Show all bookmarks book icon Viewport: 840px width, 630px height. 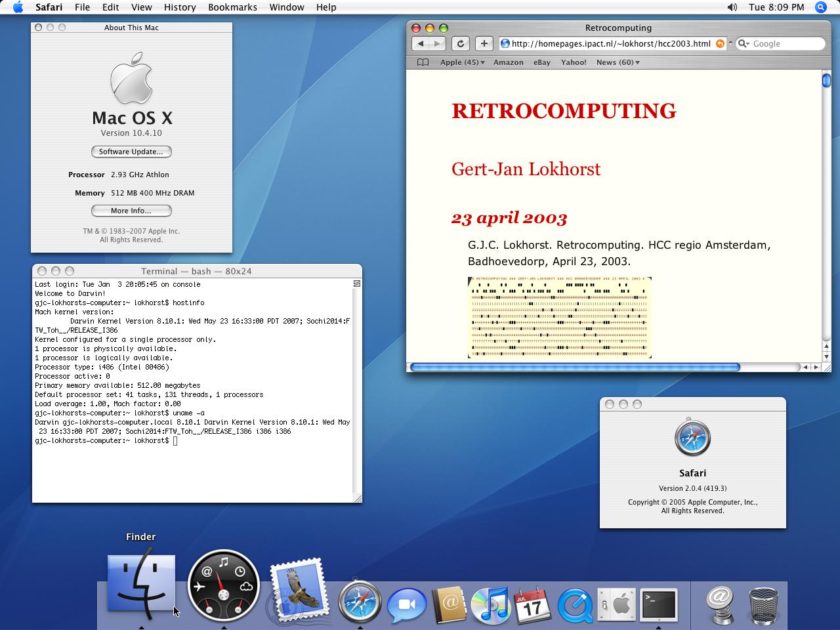click(x=423, y=62)
